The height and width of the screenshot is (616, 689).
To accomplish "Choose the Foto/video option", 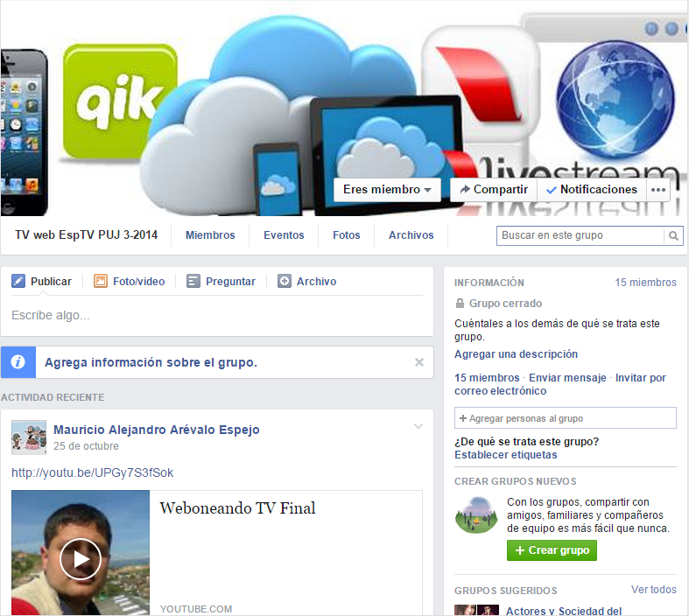I will (x=139, y=282).
